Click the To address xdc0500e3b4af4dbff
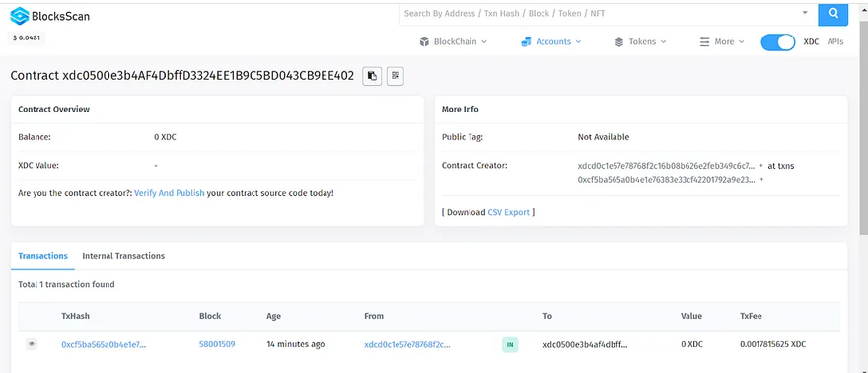Image resolution: width=868 pixels, height=373 pixels. click(x=586, y=344)
